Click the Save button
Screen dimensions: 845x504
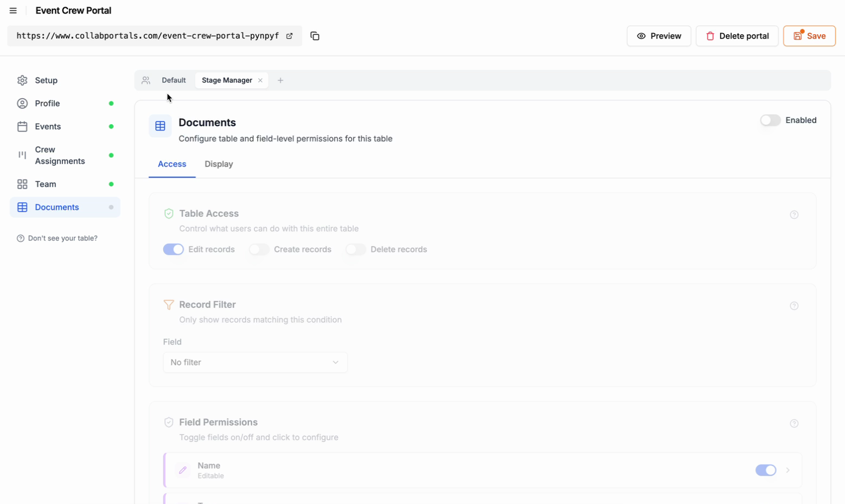[809, 36]
